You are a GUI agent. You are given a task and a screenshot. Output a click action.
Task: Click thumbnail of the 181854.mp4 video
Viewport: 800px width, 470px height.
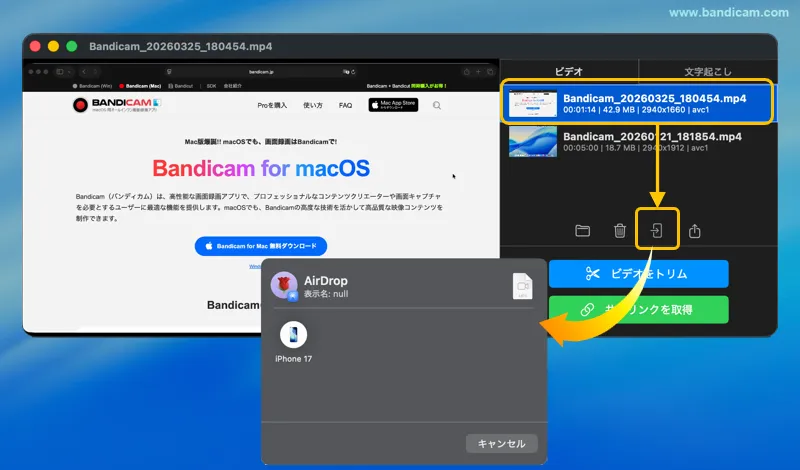(533, 141)
